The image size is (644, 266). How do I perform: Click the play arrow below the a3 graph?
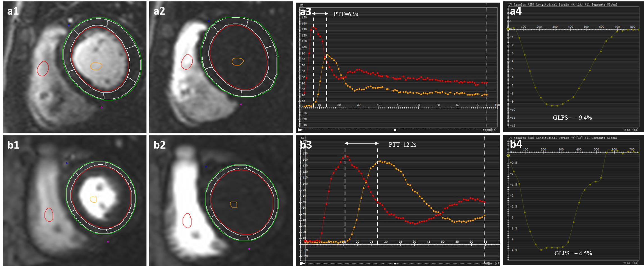coord(300,130)
